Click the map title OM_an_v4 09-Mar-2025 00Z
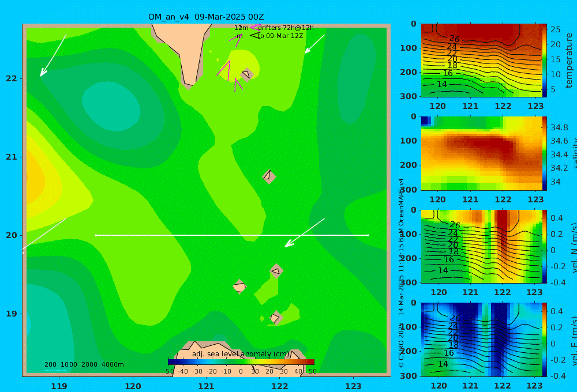Screen dimensions: 577x392 coord(206,17)
